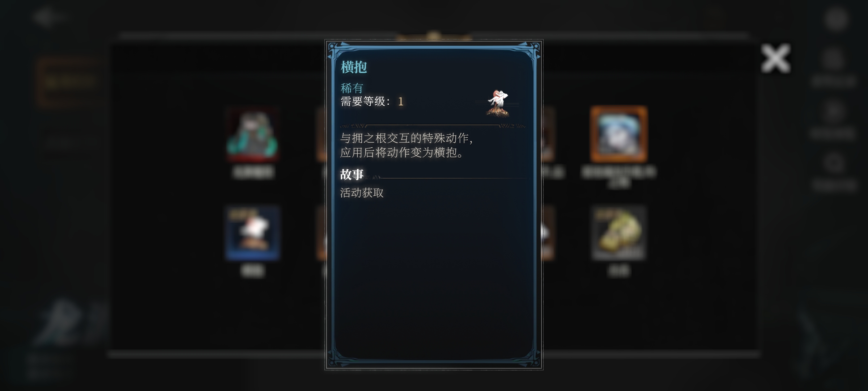Close the 横抱 item popup with the X
This screenshot has height=391, width=868.
click(x=775, y=58)
